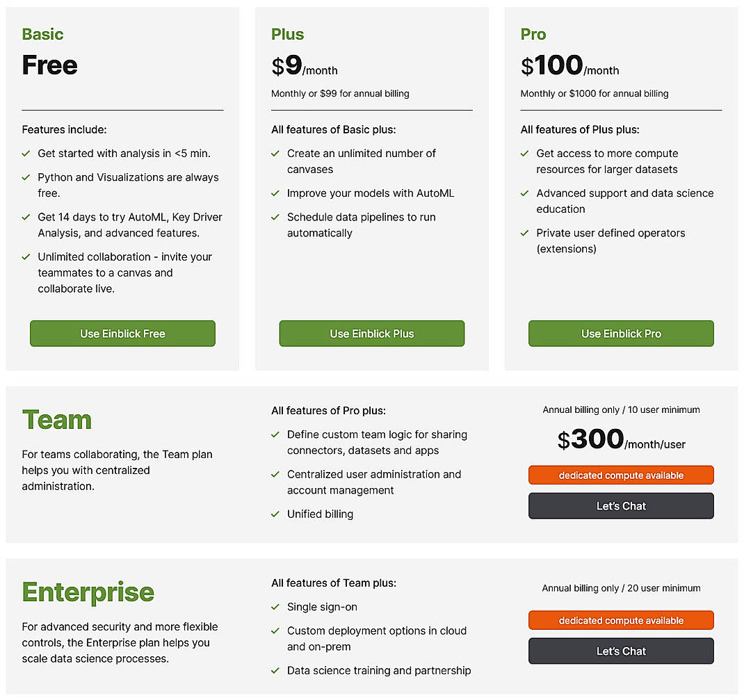Click "Let's Chat" in the Team plan

pos(621,506)
